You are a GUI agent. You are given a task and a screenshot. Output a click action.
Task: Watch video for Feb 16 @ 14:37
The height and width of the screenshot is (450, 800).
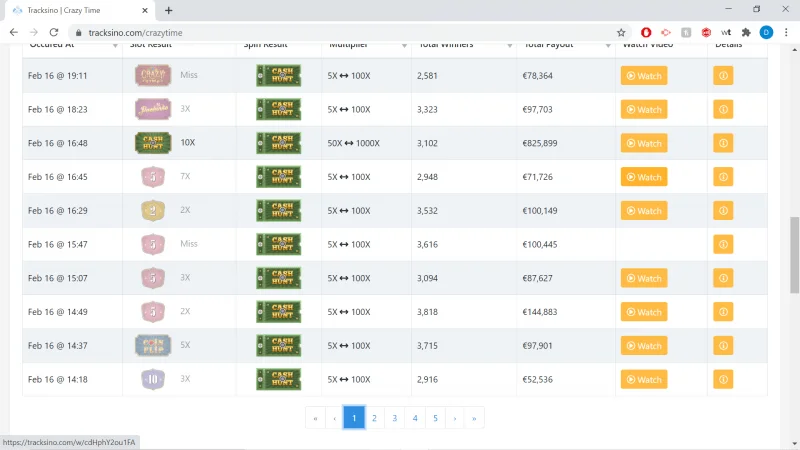[x=644, y=345]
